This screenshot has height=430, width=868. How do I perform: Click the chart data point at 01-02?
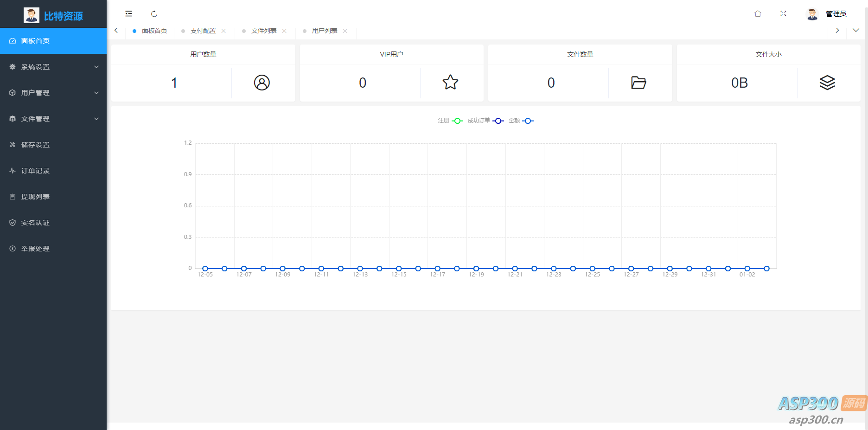[747, 269]
